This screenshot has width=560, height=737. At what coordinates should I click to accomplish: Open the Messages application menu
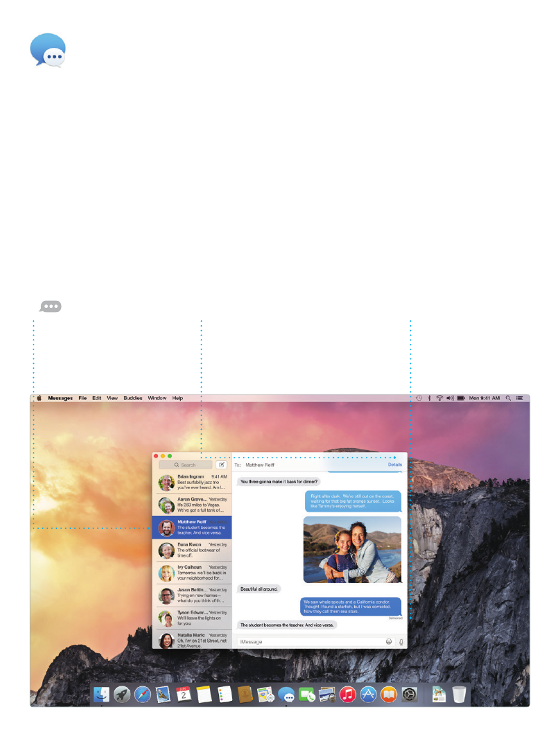click(x=60, y=398)
